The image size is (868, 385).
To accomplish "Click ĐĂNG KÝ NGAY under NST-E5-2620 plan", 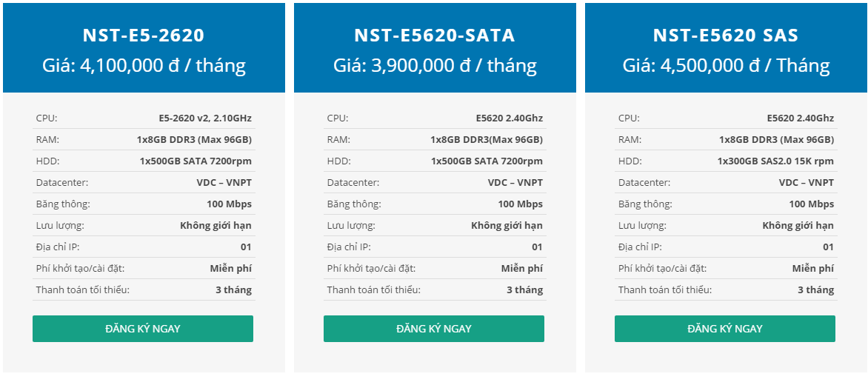I will (x=143, y=329).
